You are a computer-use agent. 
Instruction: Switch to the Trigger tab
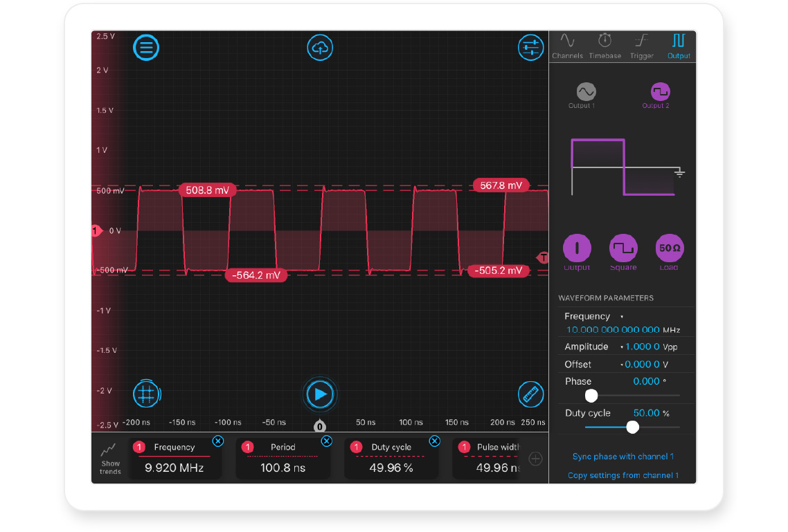tap(641, 46)
